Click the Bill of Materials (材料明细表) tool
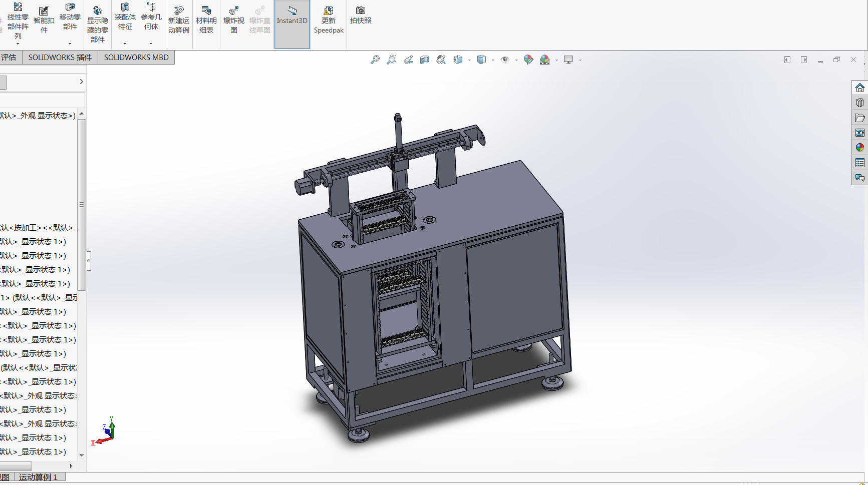Screen dimensions: 868x485 [x=206, y=20]
